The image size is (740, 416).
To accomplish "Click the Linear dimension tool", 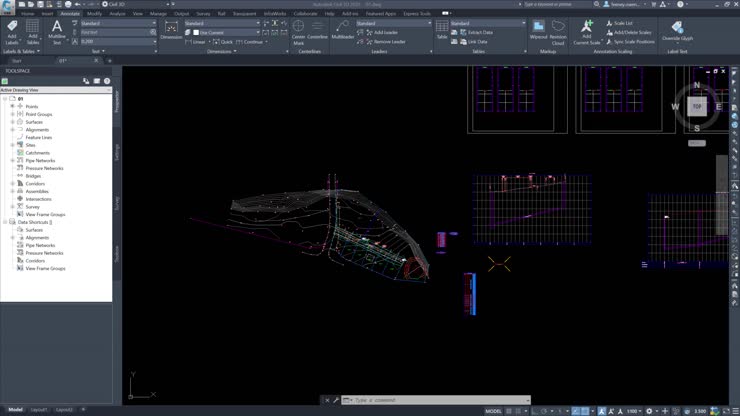I will click(x=195, y=42).
